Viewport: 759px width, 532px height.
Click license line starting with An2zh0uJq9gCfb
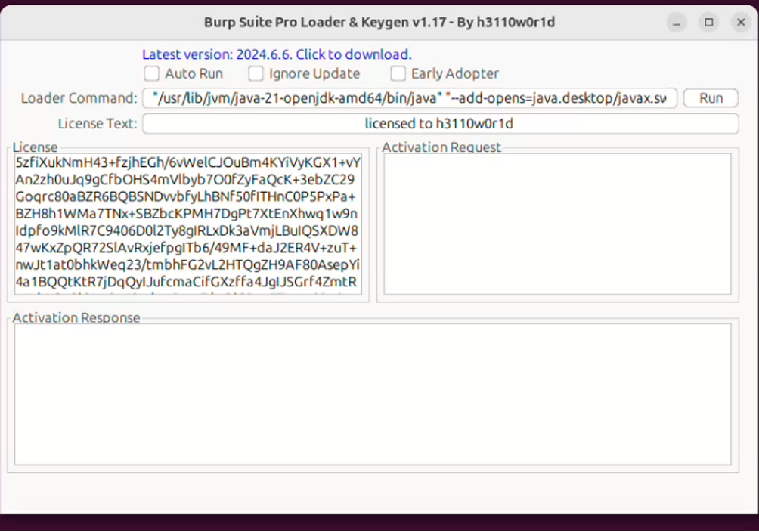(x=185, y=180)
